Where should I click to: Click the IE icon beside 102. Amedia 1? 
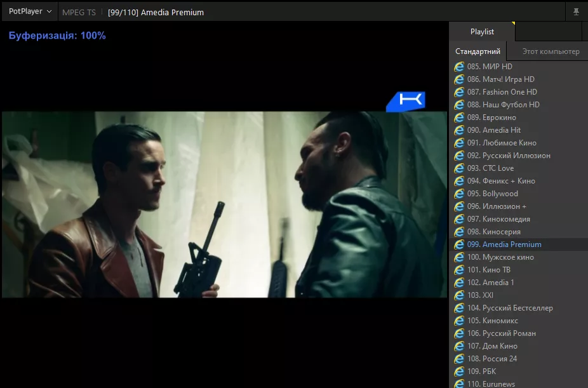[x=459, y=283]
